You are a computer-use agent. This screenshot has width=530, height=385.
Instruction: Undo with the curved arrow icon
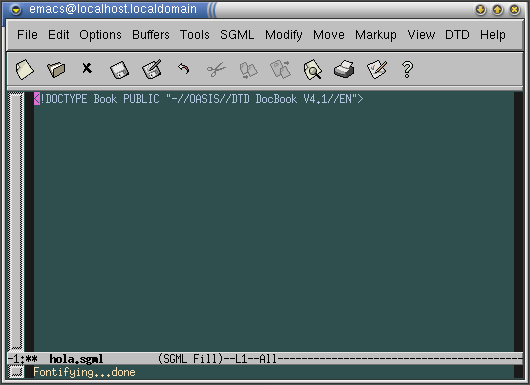tap(184, 68)
